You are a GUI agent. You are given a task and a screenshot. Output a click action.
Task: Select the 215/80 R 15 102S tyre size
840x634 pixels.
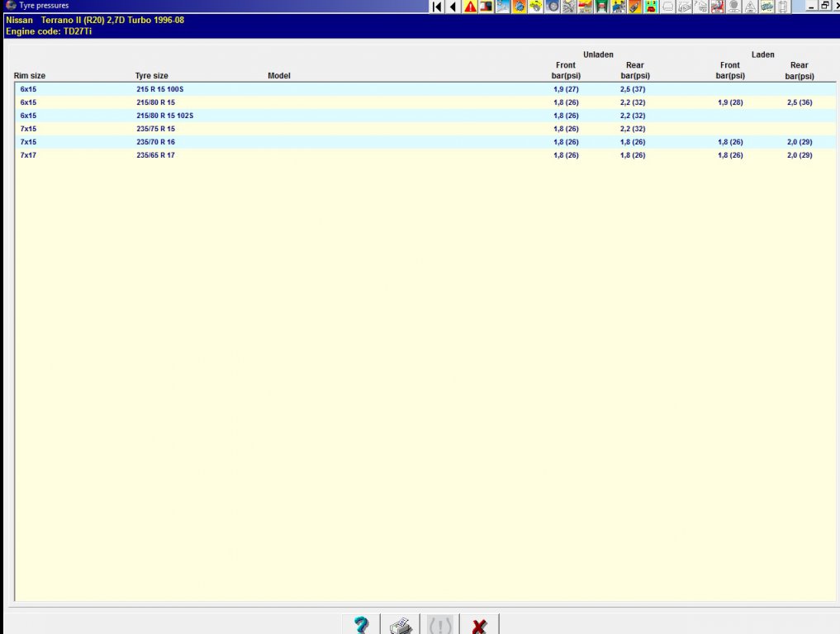click(164, 116)
